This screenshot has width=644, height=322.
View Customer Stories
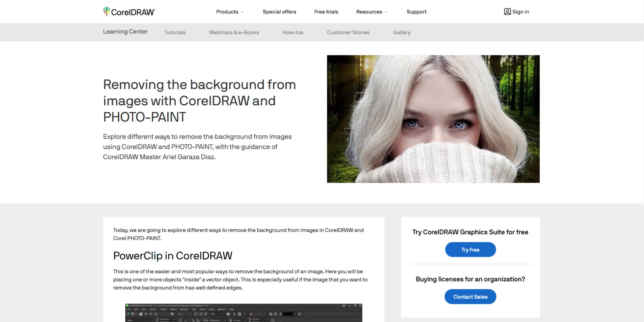pyautogui.click(x=348, y=32)
